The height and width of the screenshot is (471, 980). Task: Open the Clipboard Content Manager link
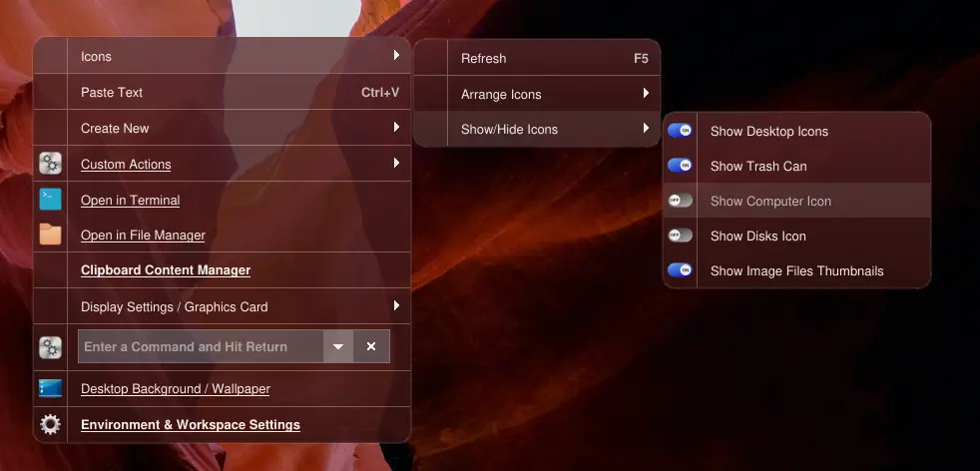pos(166,270)
